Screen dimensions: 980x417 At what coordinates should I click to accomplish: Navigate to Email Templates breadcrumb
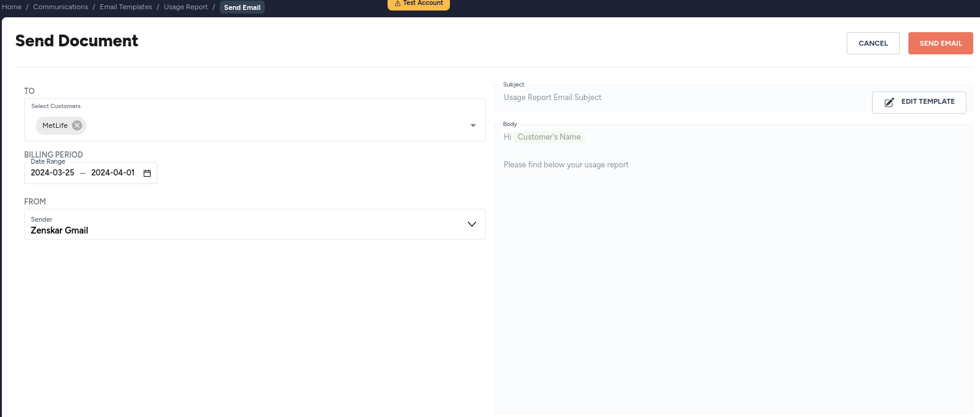tap(126, 7)
